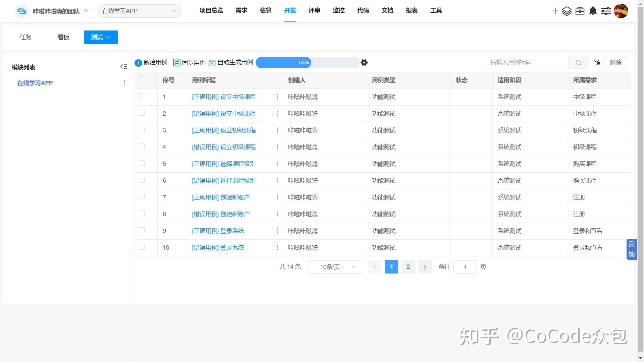644x362 pixels.
Task: Check the checkbox for row 10
Action: tap(142, 247)
